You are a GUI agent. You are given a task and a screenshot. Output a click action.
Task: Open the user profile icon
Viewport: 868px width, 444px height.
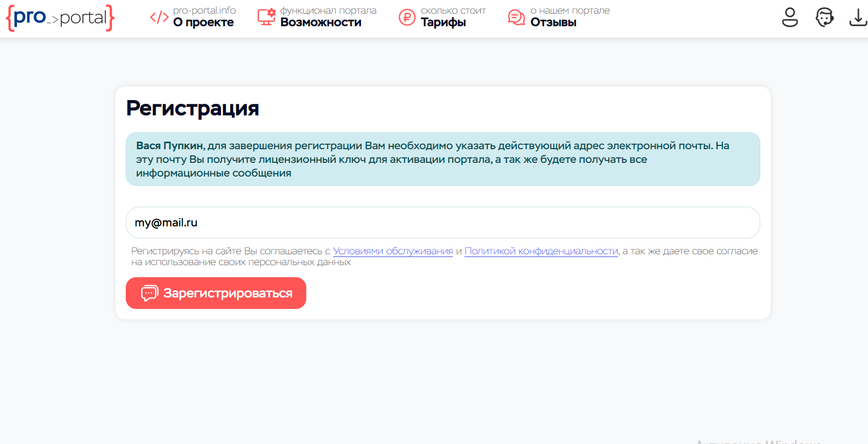coord(790,17)
